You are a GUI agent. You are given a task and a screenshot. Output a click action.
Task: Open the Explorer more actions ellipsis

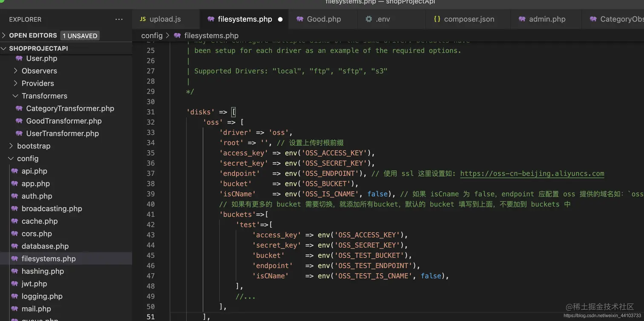point(119,19)
